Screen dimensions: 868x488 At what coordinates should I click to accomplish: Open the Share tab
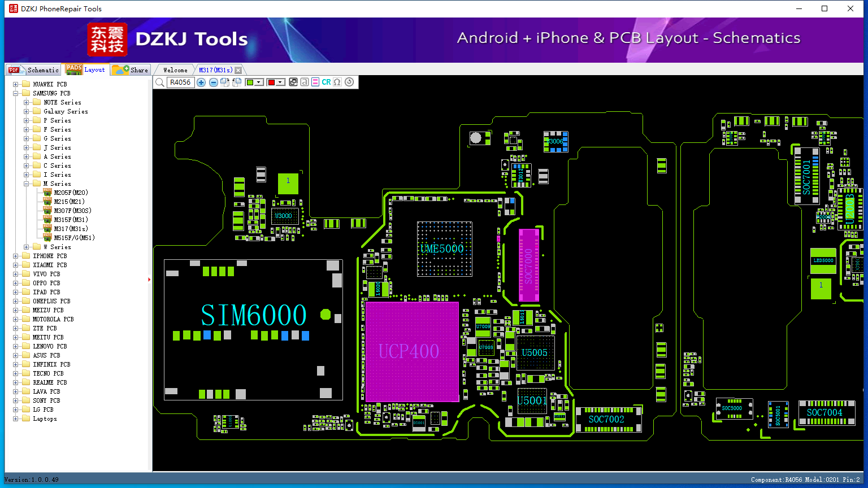click(x=130, y=70)
